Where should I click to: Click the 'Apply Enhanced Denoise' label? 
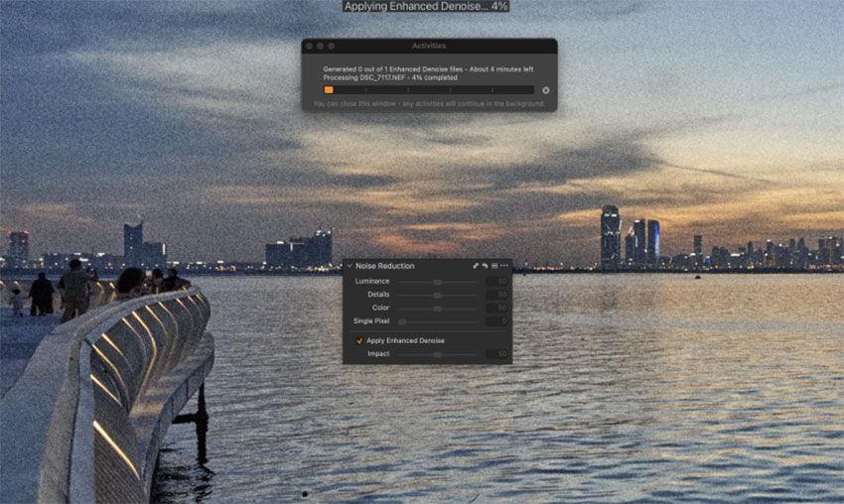(x=405, y=341)
